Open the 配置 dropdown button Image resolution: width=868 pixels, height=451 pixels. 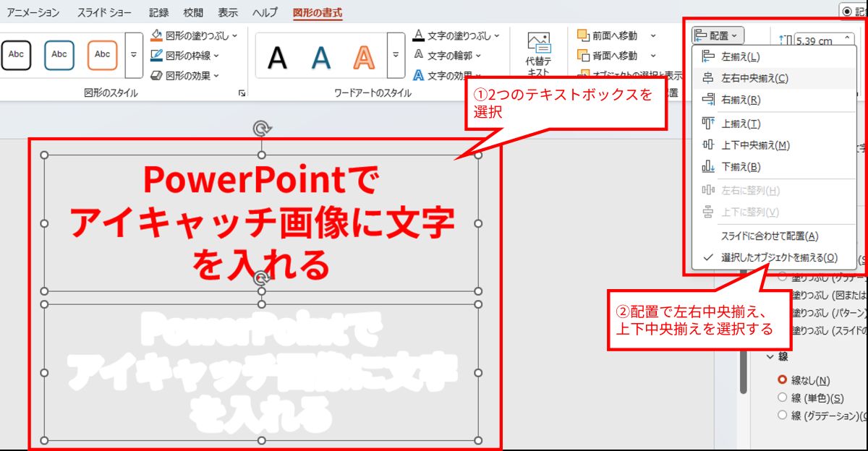(717, 35)
